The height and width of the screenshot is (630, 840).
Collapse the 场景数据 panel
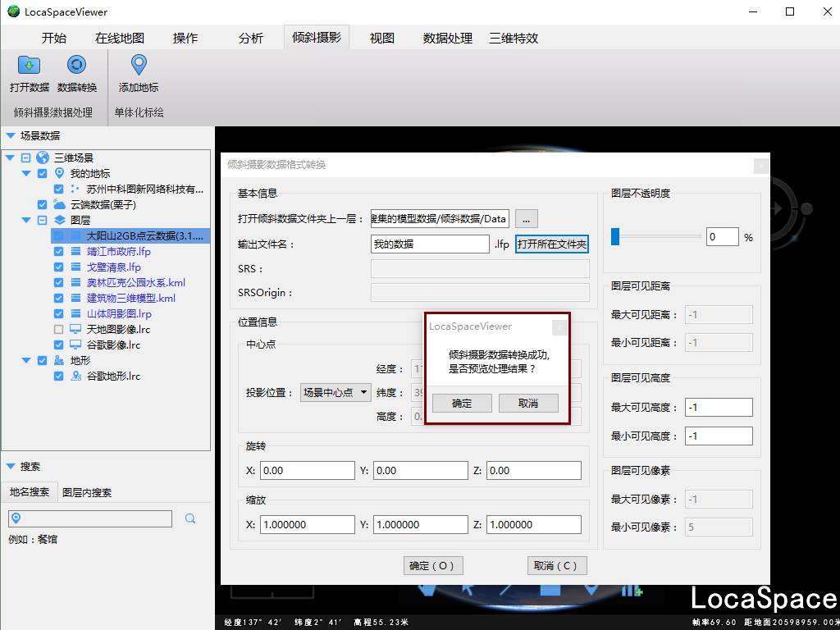pyautogui.click(x=10, y=135)
